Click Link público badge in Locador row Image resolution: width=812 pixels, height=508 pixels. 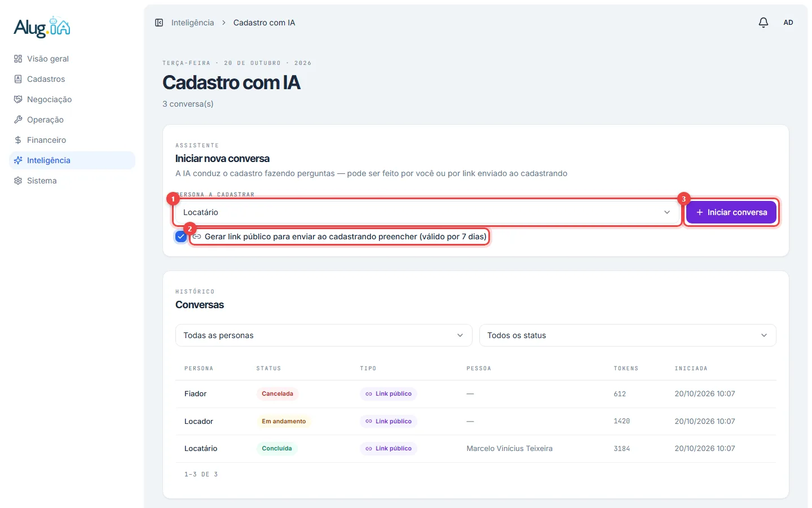coord(389,421)
